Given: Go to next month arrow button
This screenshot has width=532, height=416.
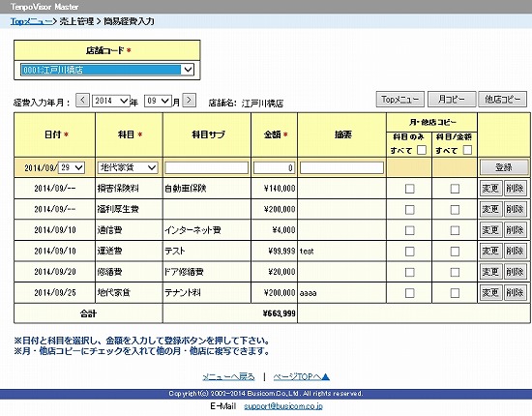Looking at the screenshot, I should tap(190, 100).
